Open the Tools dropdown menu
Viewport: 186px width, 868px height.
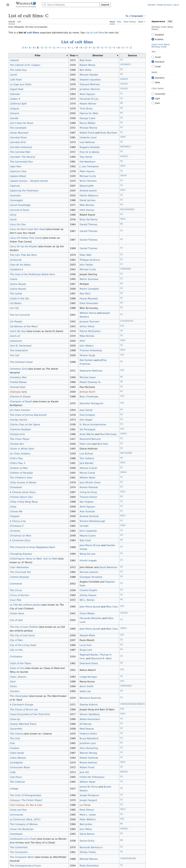point(142,22)
